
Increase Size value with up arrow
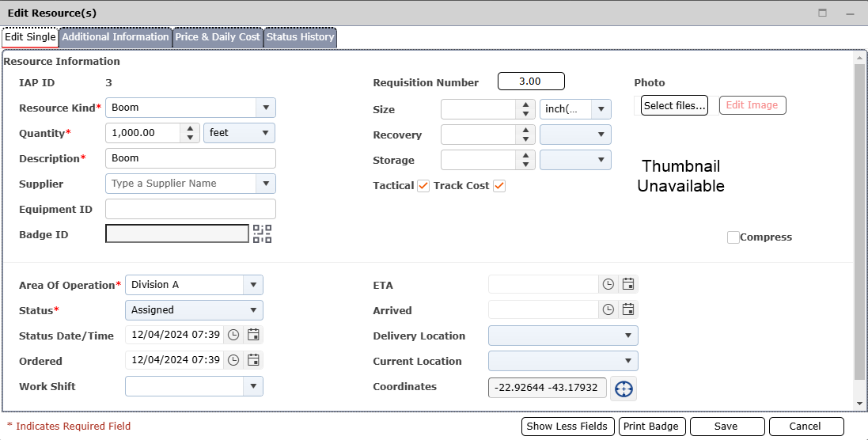[x=525, y=104]
